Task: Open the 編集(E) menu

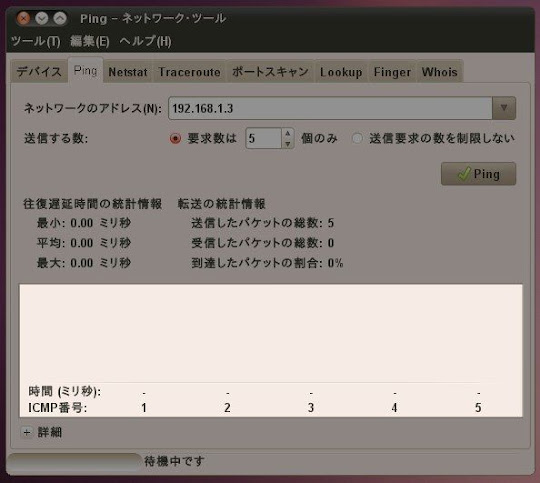Action: 90,41
